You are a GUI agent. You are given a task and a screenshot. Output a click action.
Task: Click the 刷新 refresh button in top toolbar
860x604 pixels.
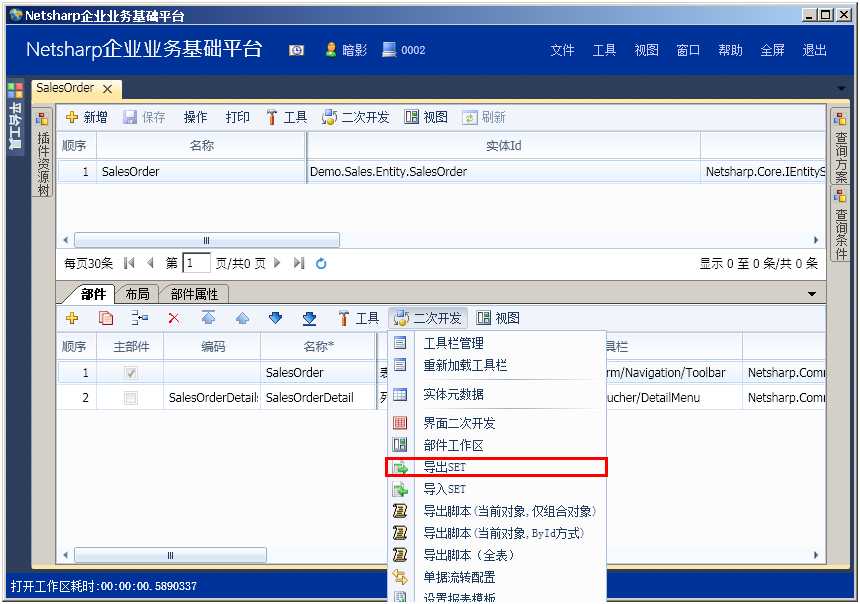(481, 116)
